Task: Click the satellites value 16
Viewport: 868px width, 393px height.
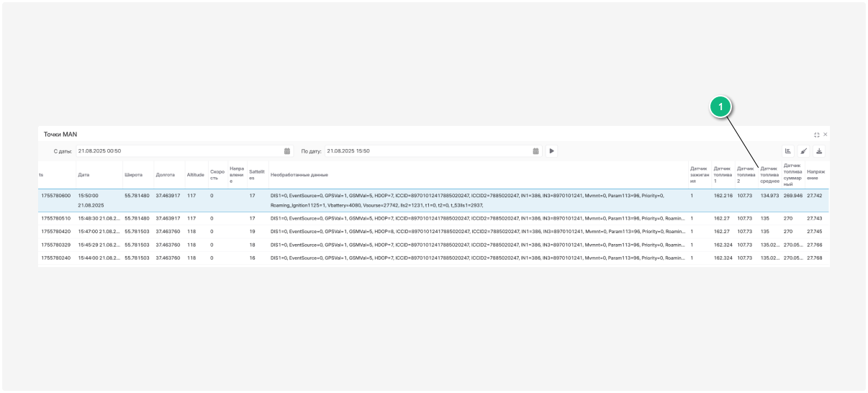Action: tap(253, 258)
